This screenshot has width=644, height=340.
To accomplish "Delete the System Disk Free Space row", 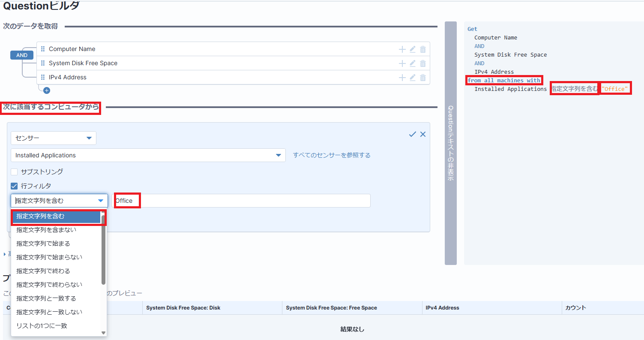I will pyautogui.click(x=423, y=63).
